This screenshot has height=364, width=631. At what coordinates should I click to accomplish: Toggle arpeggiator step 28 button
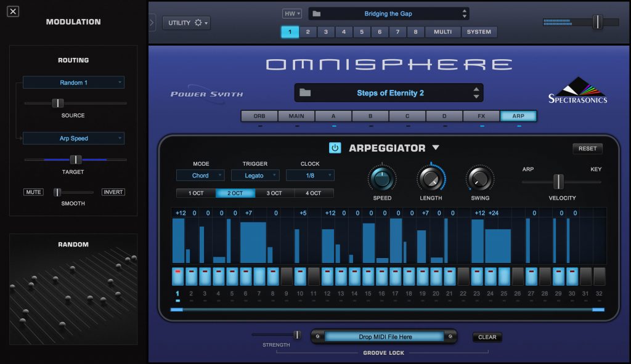[x=545, y=277]
